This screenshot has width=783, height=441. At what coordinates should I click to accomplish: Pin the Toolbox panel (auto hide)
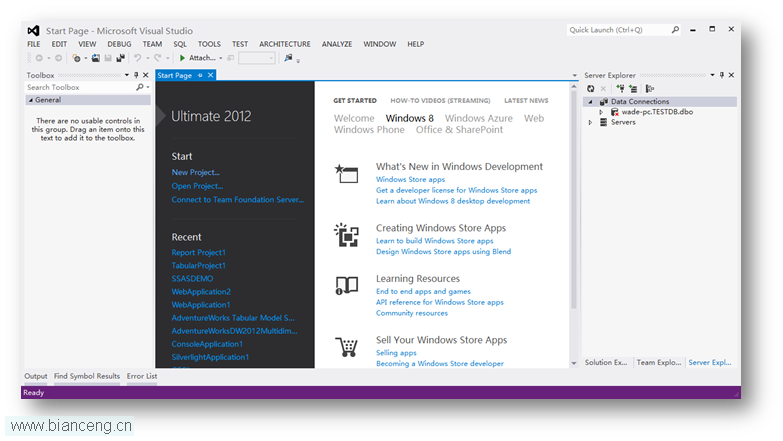click(136, 75)
